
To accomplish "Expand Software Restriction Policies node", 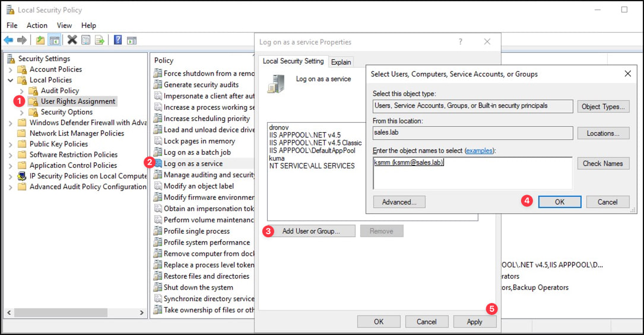I will pos(11,155).
